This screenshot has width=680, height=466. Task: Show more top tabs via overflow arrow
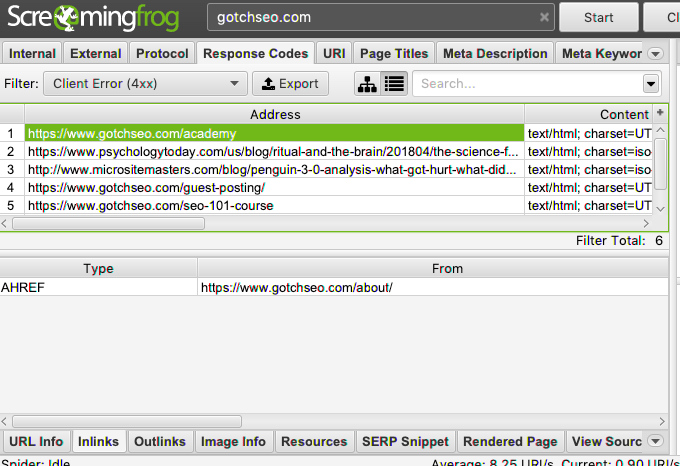click(656, 54)
